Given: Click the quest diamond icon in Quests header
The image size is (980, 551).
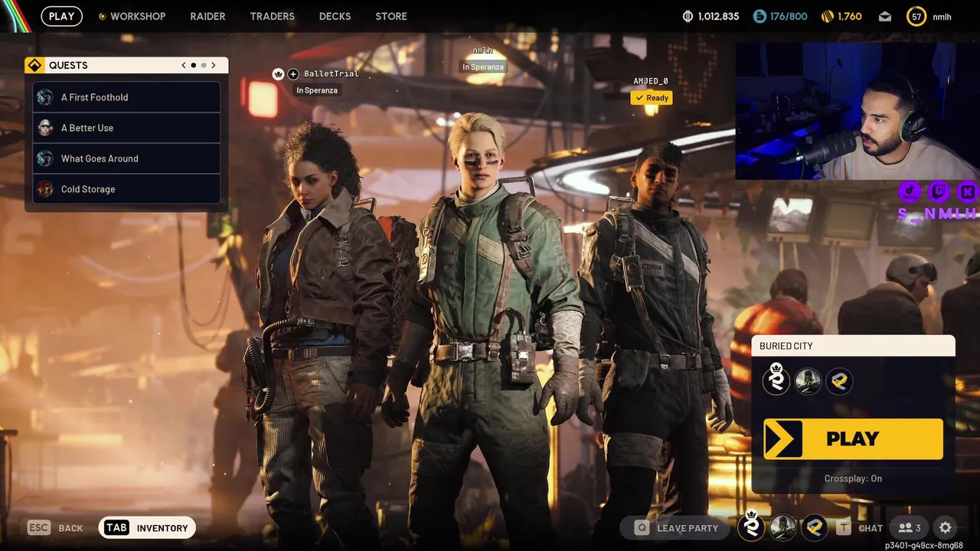Looking at the screenshot, I should (x=34, y=65).
